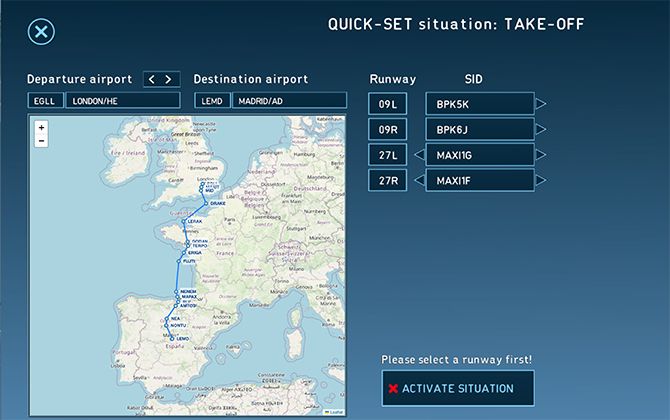Select runway 27R
The height and width of the screenshot is (420, 670).
388,180
